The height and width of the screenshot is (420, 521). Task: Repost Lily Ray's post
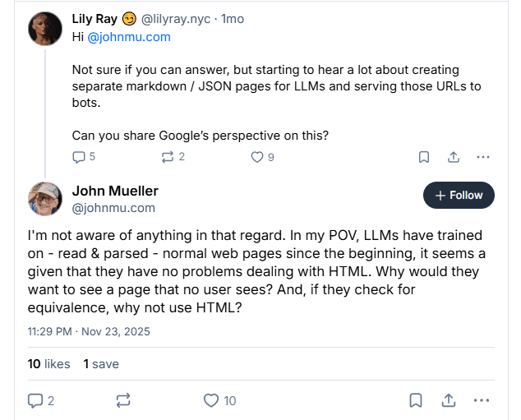[168, 157]
